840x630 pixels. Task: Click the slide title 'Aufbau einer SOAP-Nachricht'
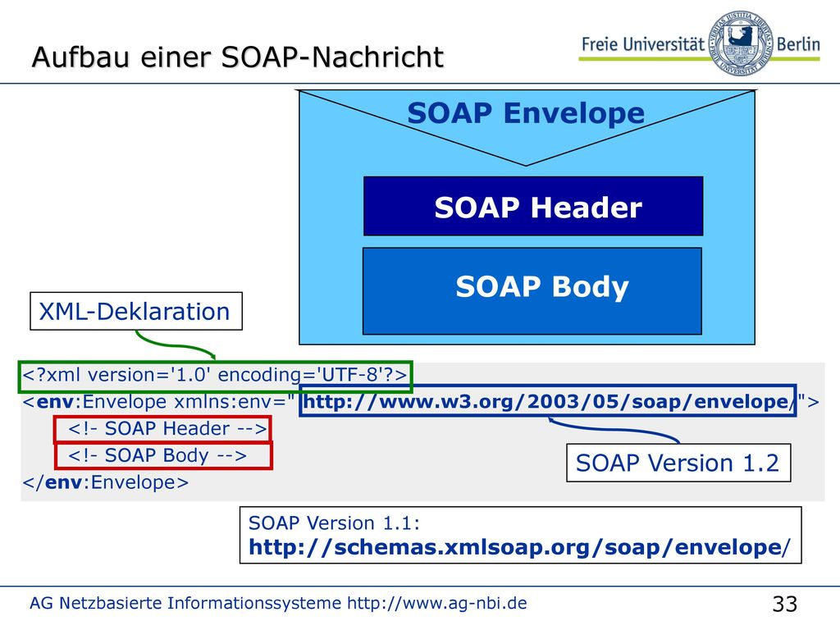[238, 57]
